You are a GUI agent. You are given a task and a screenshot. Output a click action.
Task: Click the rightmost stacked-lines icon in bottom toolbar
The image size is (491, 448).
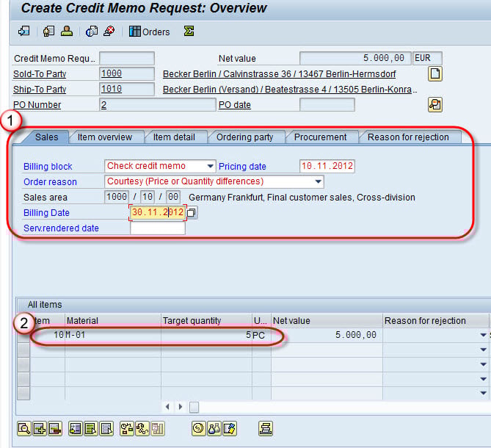(265, 428)
